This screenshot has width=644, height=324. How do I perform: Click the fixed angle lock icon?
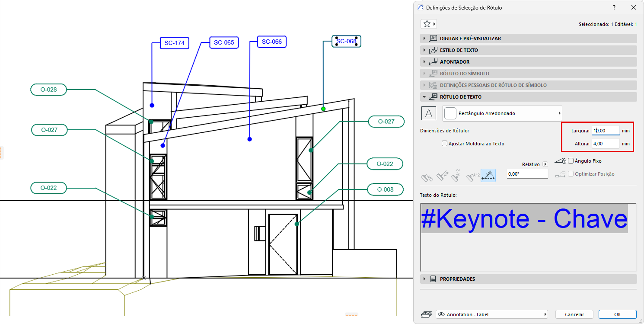click(x=560, y=161)
